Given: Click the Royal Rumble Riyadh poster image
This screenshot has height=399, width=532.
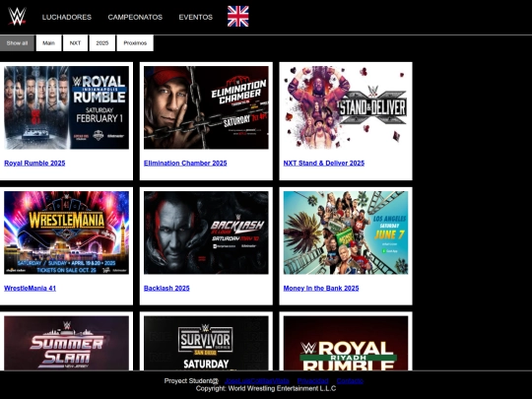Looking at the screenshot, I should click(346, 343).
